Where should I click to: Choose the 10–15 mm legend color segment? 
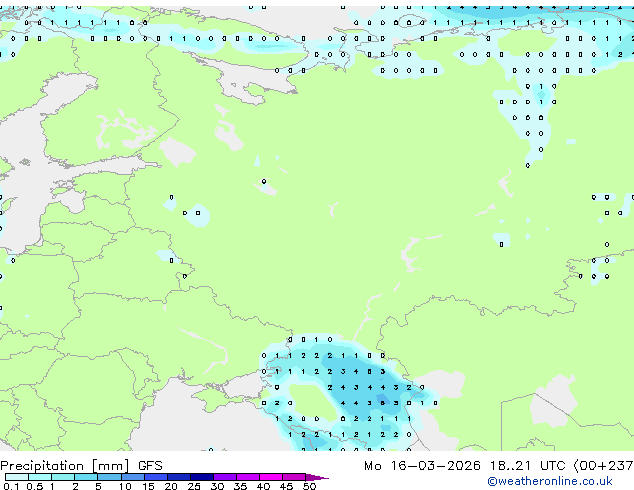click(x=133, y=477)
